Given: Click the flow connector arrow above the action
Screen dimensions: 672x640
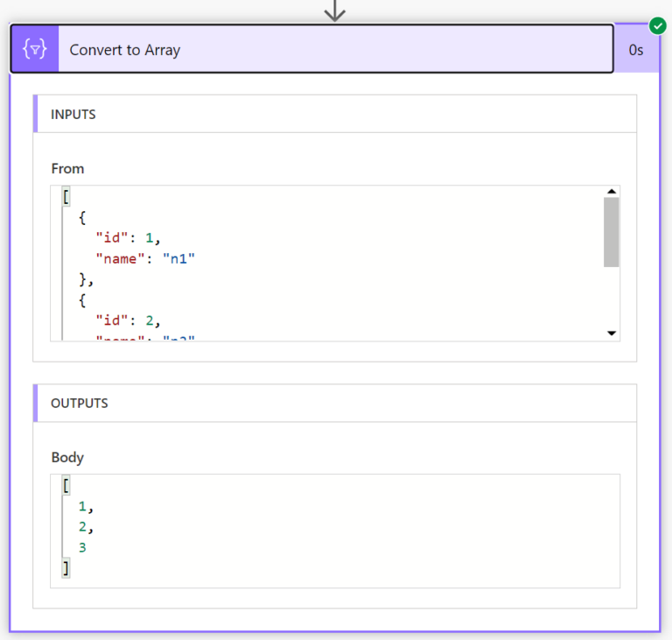Looking at the screenshot, I should [x=335, y=11].
